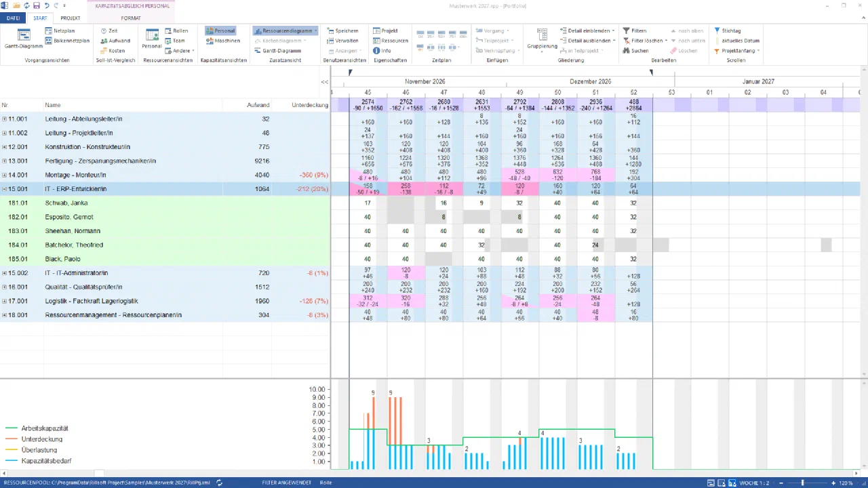
Task: Collapse table with << button
Action: [325, 82]
